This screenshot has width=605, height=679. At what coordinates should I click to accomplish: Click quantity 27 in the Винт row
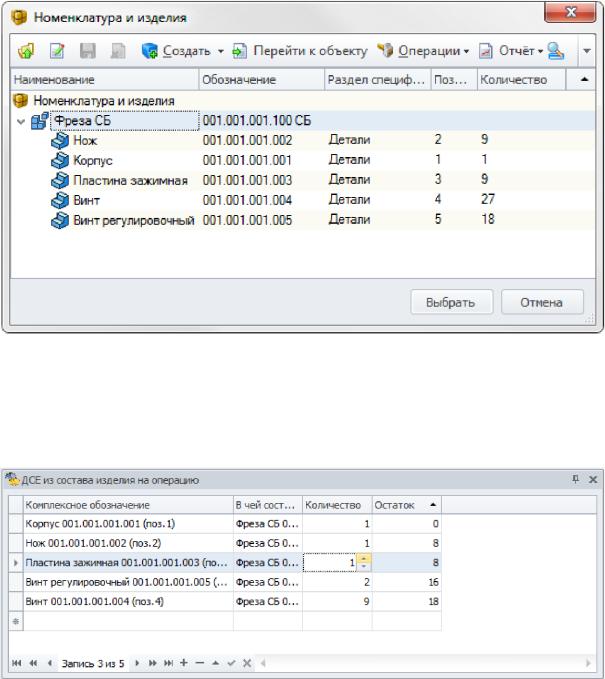point(488,199)
